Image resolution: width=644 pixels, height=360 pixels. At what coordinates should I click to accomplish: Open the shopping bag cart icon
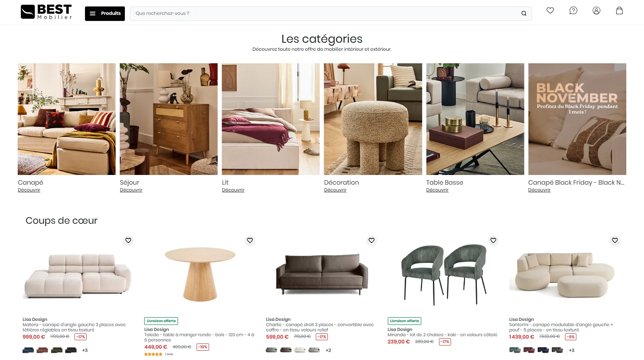[619, 10]
